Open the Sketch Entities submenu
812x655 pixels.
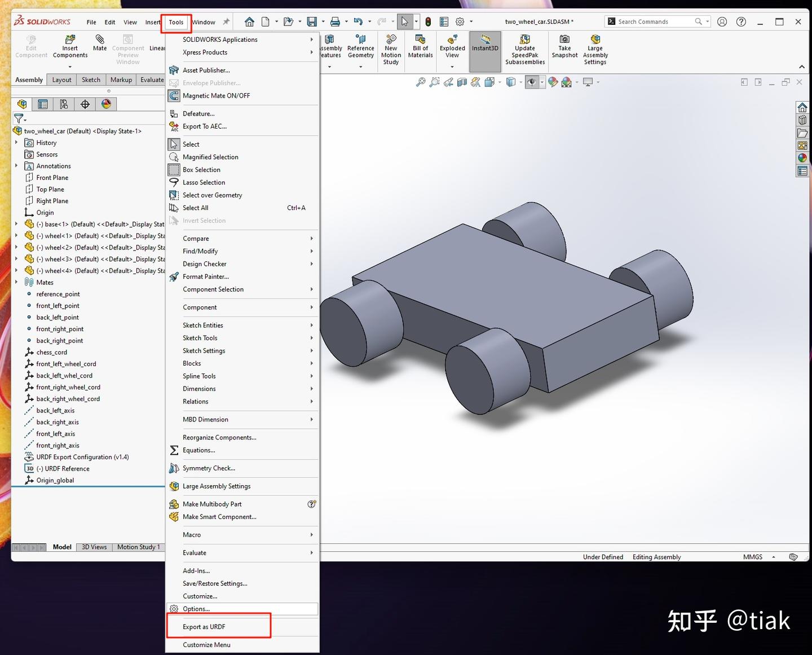click(x=203, y=325)
